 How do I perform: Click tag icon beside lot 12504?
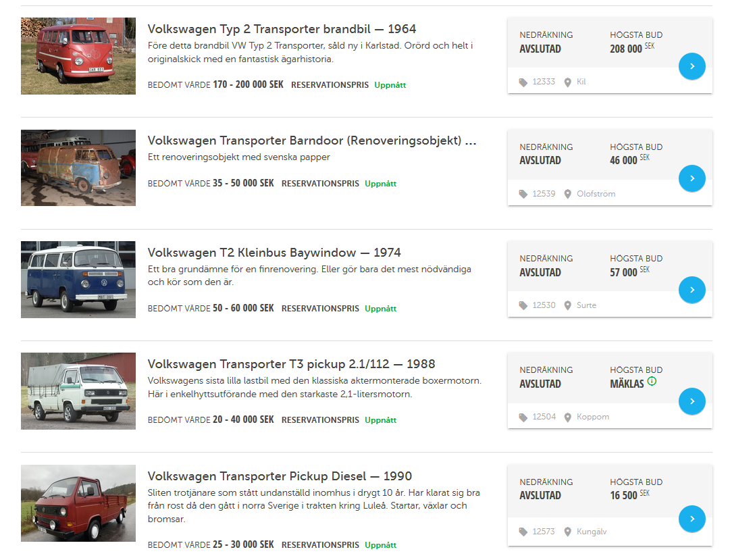click(x=523, y=417)
